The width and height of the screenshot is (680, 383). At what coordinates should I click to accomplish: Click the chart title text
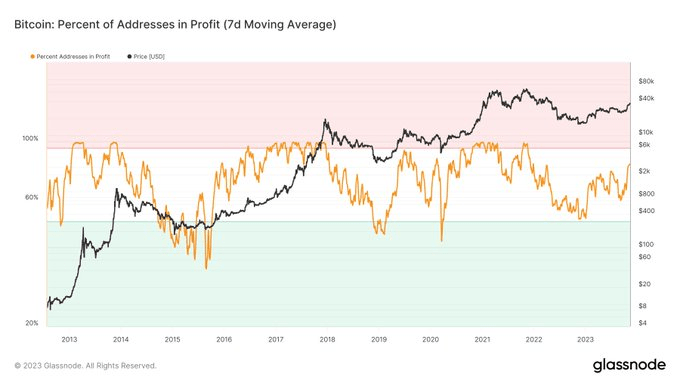pos(175,24)
